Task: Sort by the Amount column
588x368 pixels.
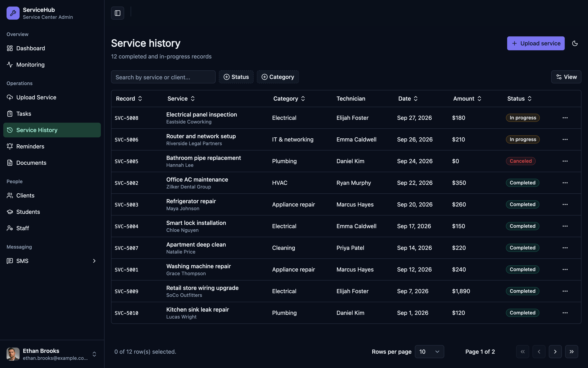Action: click(467, 99)
